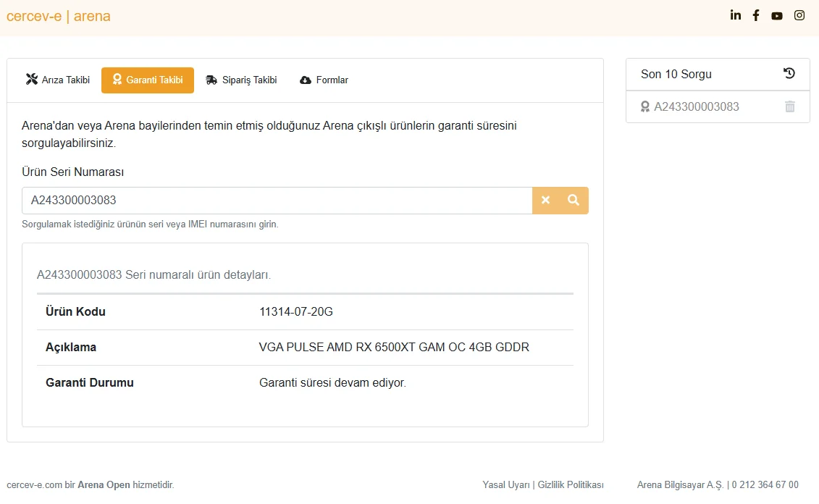
Task: Select product code 11314-07-20G
Action: click(x=295, y=312)
